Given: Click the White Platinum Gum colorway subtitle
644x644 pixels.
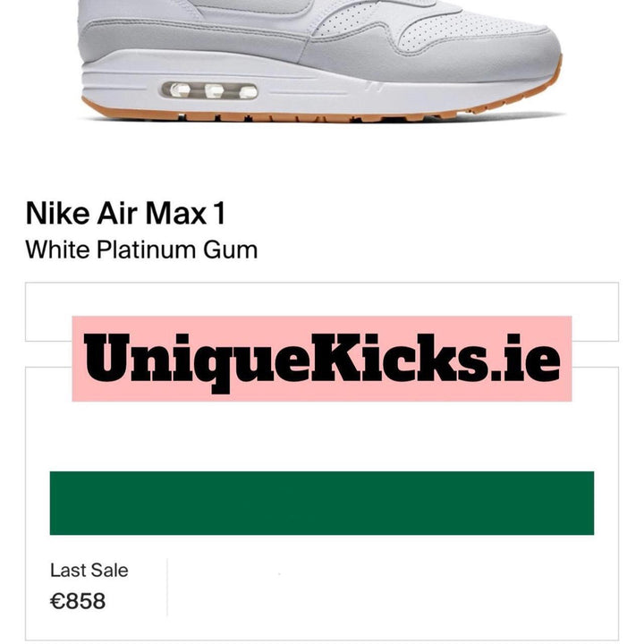Looking at the screenshot, I should (x=141, y=250).
